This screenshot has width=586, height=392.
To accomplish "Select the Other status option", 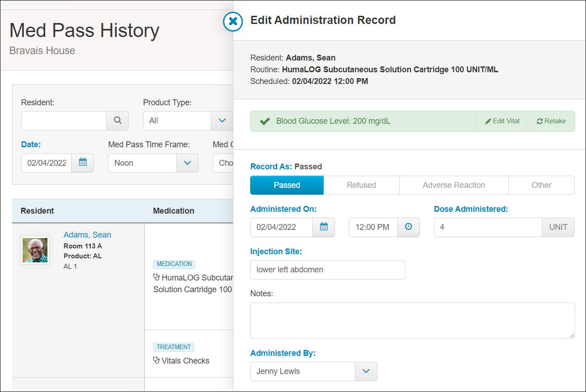I will click(541, 185).
